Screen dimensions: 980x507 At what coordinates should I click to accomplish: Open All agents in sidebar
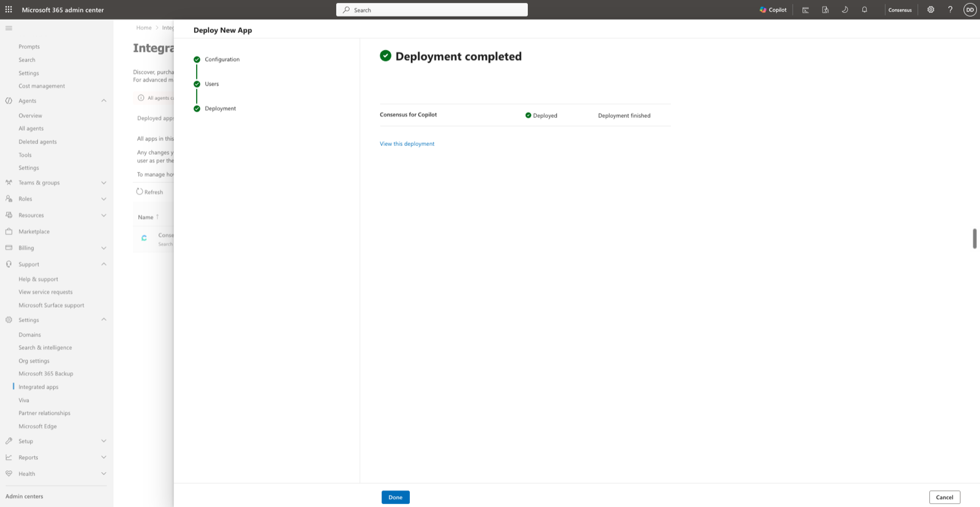tap(31, 129)
